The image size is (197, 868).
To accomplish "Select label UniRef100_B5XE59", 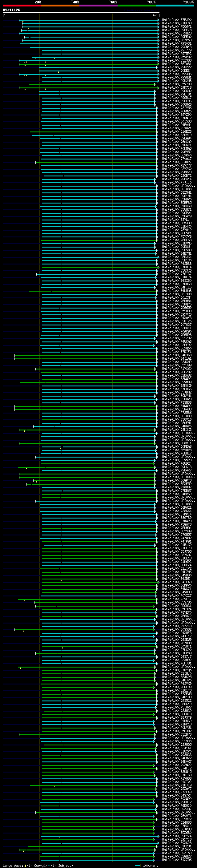I will pos(176,484).
